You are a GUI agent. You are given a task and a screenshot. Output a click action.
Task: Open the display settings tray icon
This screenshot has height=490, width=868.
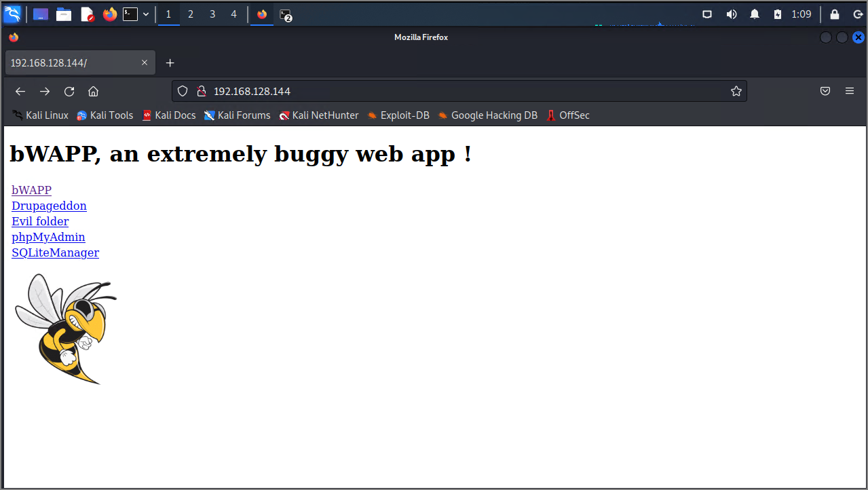click(x=707, y=14)
